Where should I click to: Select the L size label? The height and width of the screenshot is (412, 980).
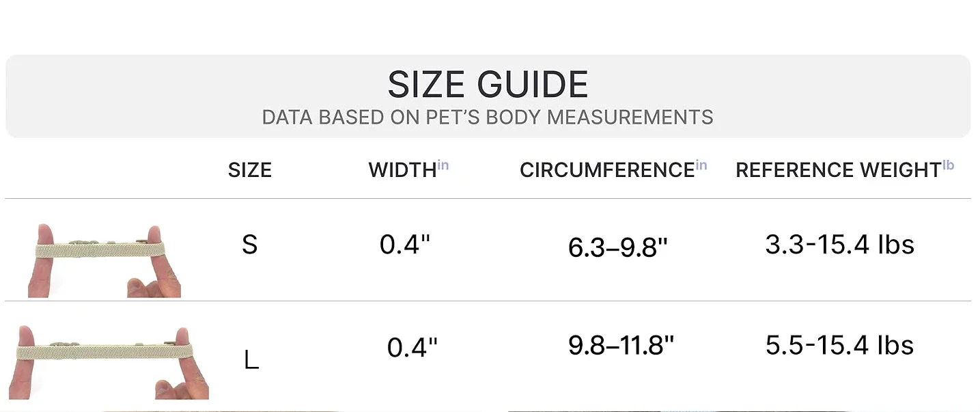(251, 359)
